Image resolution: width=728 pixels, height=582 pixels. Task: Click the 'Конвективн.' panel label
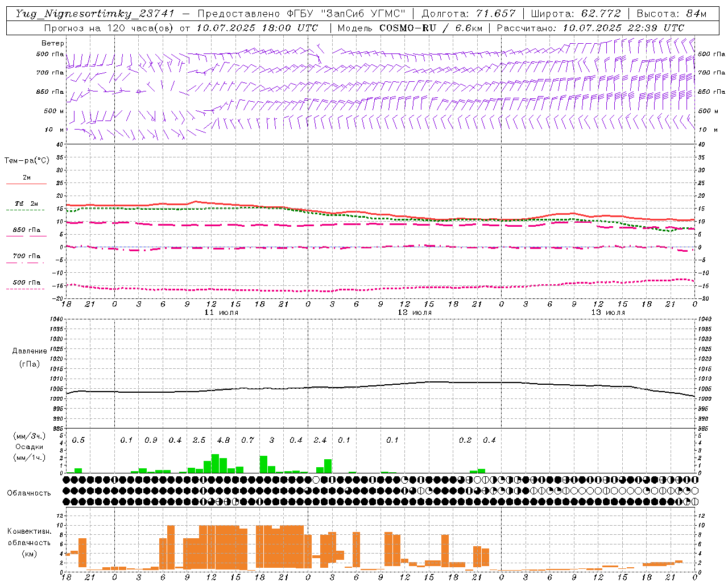point(30,531)
